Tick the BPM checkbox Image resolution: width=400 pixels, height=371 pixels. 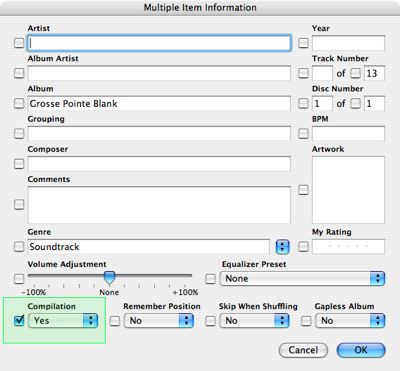pyautogui.click(x=303, y=134)
